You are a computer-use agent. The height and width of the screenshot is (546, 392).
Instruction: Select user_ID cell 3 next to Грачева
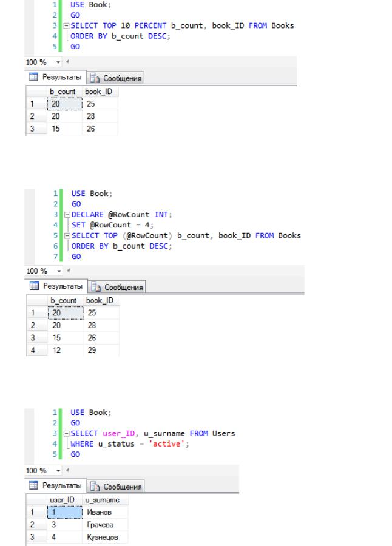[x=64, y=525]
